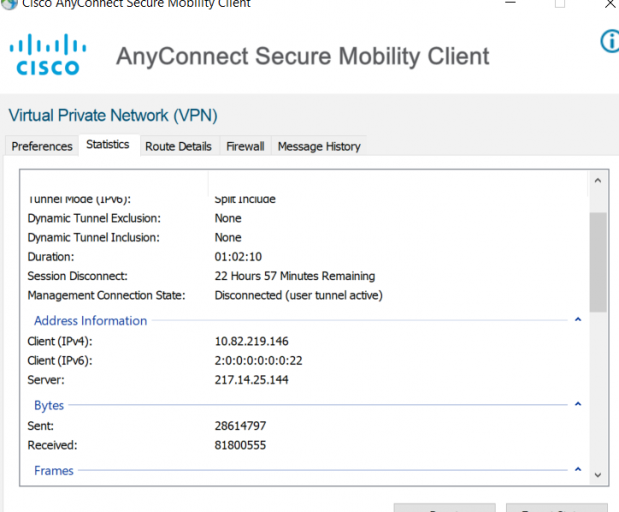The height and width of the screenshot is (512, 619).
Task: Collapse the Address Information section
Action: [x=578, y=319]
